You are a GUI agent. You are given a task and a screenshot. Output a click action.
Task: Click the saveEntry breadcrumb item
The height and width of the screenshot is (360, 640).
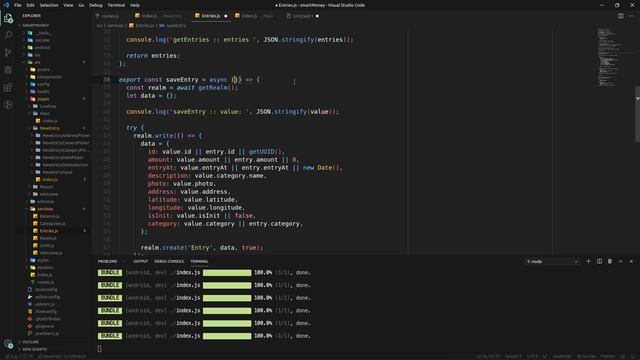tap(176, 25)
